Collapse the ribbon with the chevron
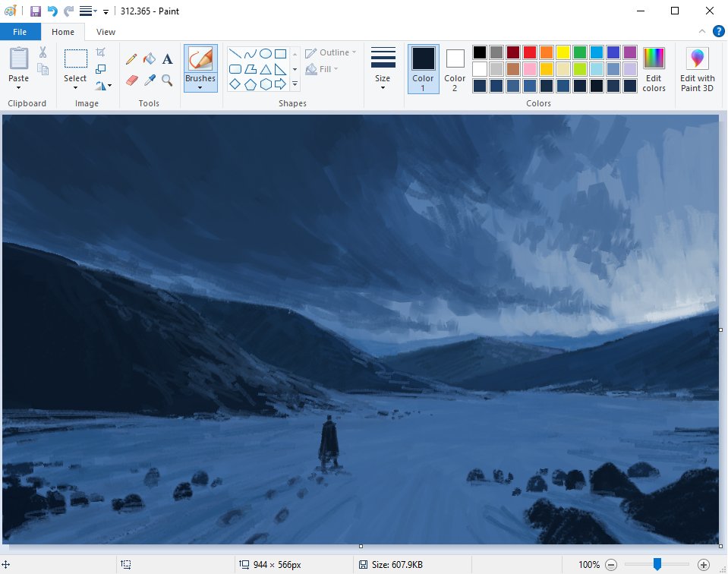The height and width of the screenshot is (574, 728). tap(702, 31)
